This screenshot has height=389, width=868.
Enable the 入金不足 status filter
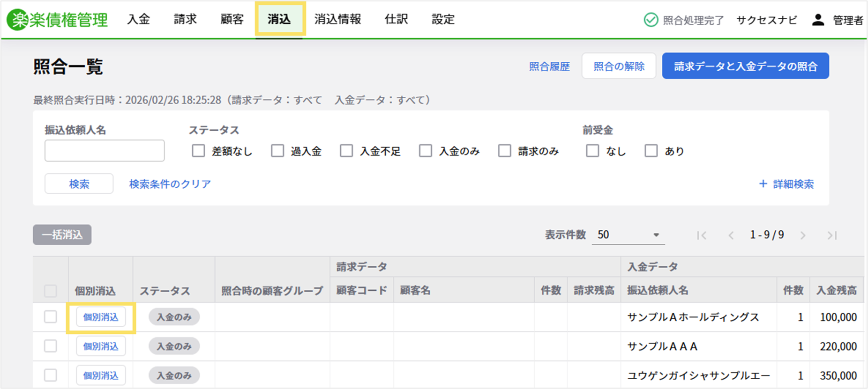coord(346,151)
